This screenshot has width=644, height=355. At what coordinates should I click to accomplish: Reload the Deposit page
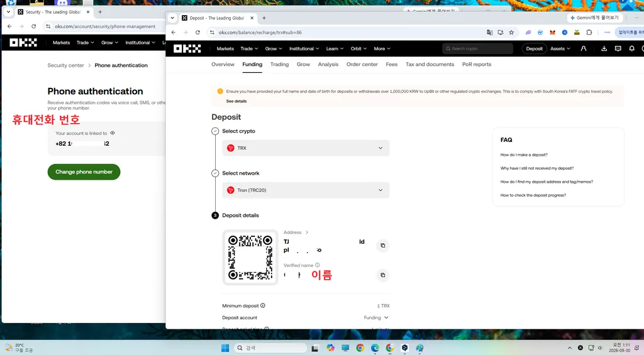(x=197, y=33)
